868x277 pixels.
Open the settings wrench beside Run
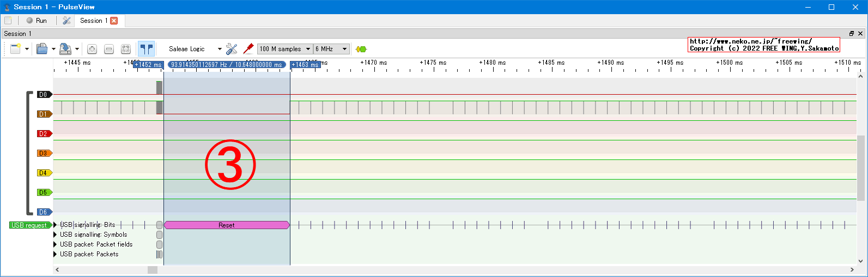pos(66,21)
